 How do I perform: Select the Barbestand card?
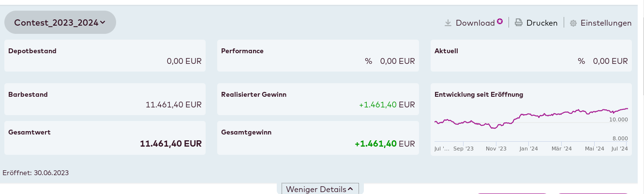(x=105, y=99)
